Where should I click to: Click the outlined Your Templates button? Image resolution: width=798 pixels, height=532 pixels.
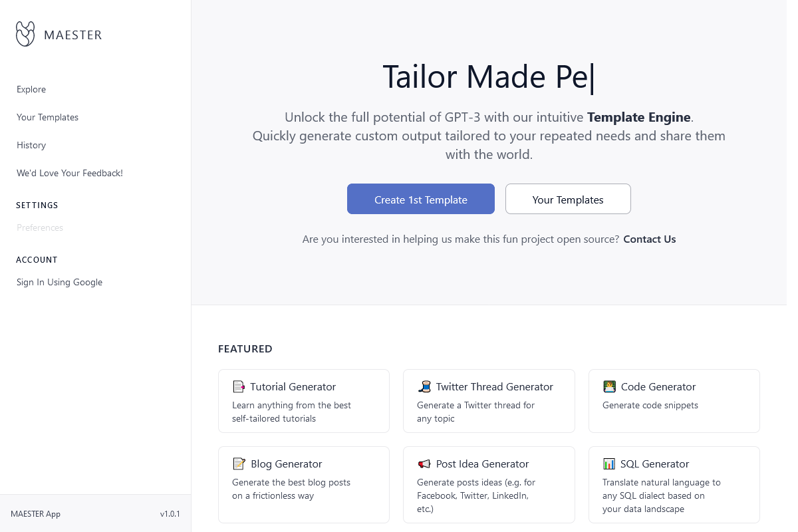click(568, 199)
